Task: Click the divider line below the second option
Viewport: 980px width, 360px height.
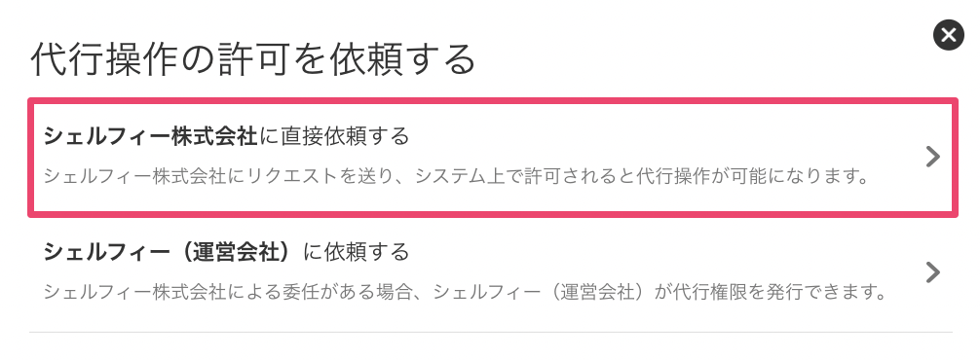Action: pyautogui.click(x=491, y=332)
